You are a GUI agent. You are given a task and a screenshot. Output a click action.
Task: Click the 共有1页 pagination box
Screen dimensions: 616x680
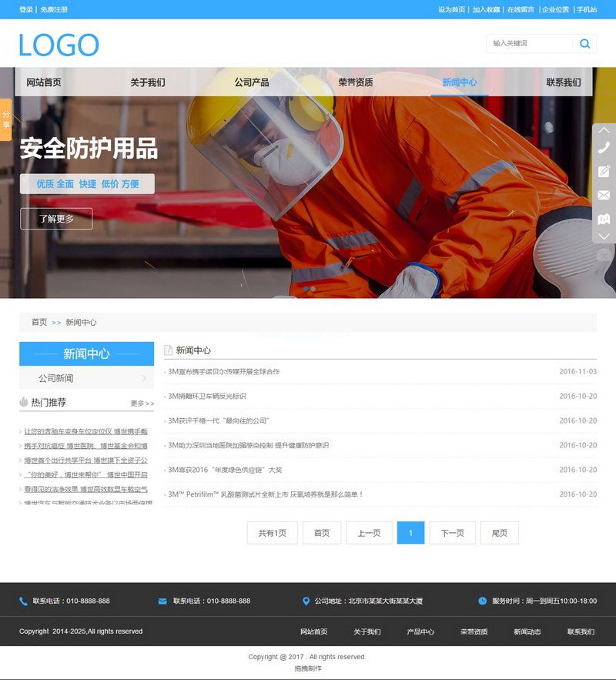(x=273, y=533)
